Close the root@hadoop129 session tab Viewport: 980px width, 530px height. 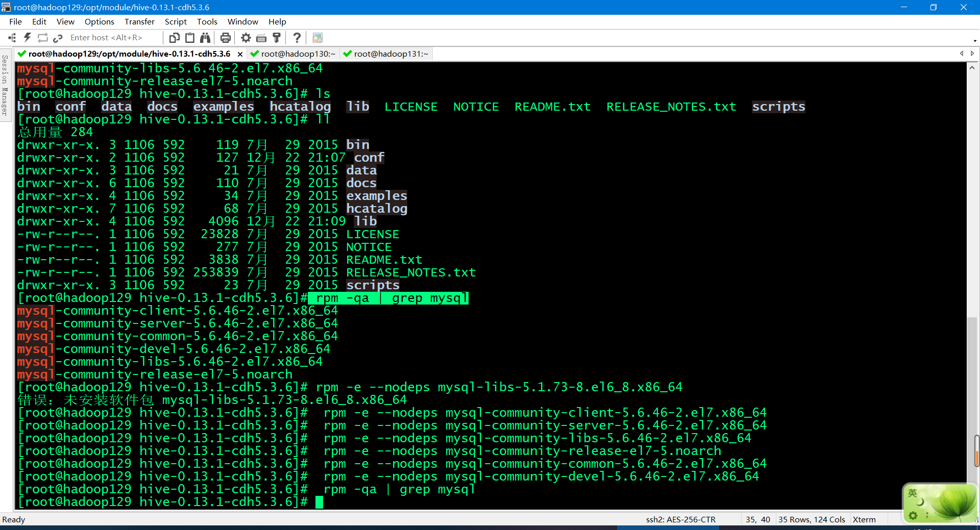click(240, 54)
